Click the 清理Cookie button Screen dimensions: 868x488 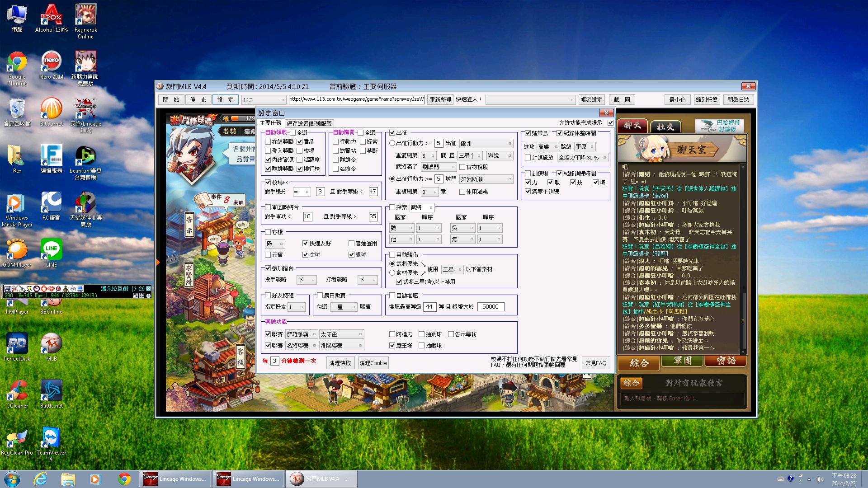373,363
